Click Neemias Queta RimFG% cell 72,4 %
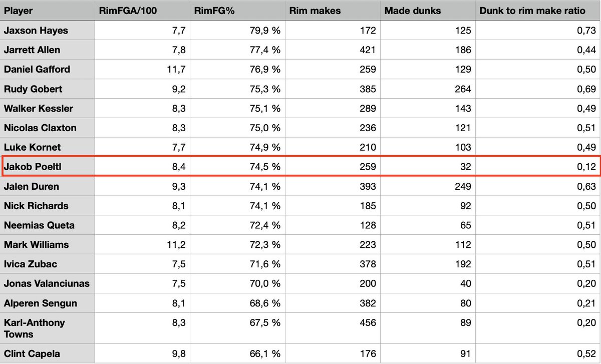The height and width of the screenshot is (364, 601). [x=237, y=225]
